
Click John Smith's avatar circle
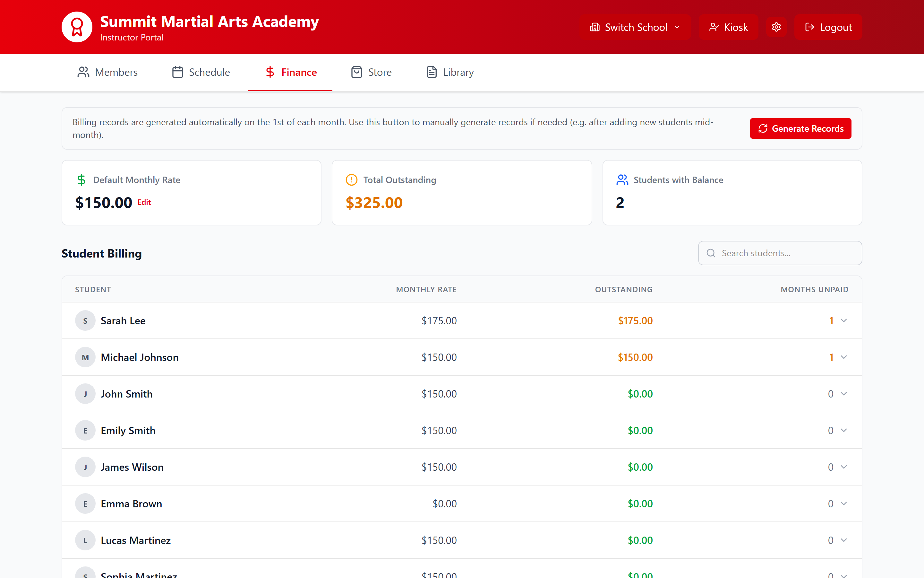[85, 394]
